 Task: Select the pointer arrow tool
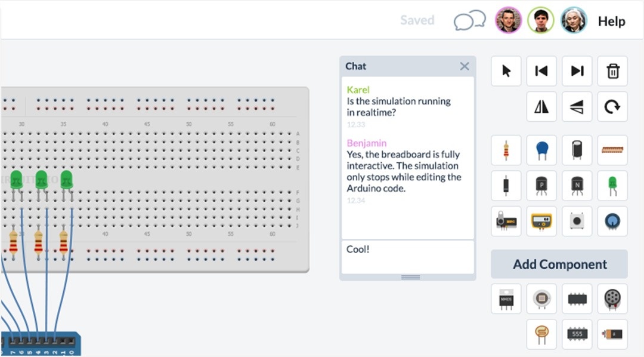pyautogui.click(x=506, y=72)
